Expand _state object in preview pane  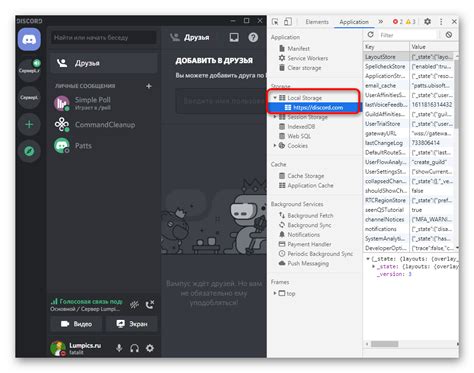374,267
